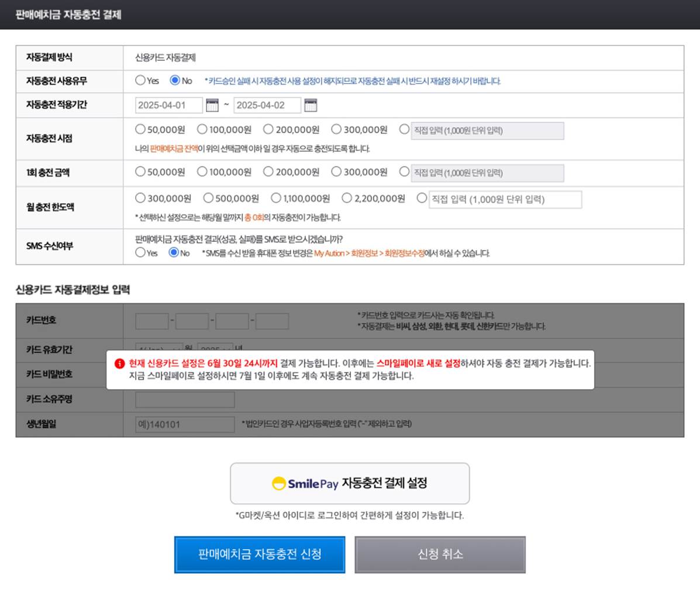Click the 카드 소유주명 input field

coord(185,399)
